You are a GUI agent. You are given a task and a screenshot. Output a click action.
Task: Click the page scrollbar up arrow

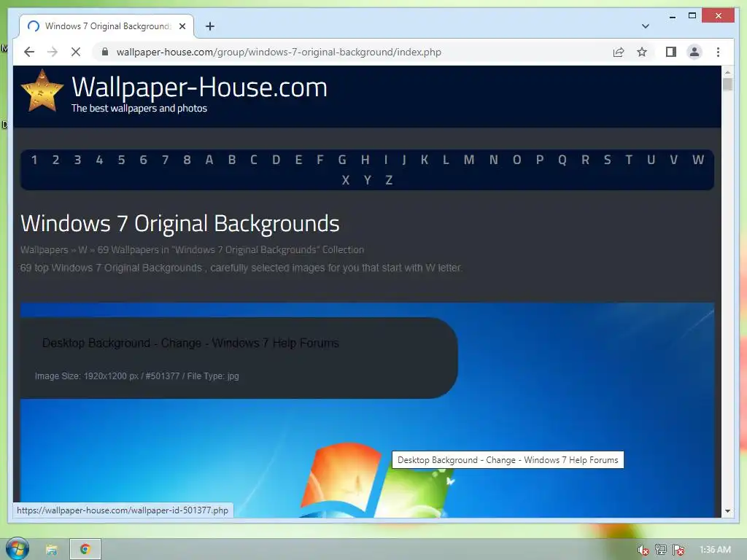727,72
